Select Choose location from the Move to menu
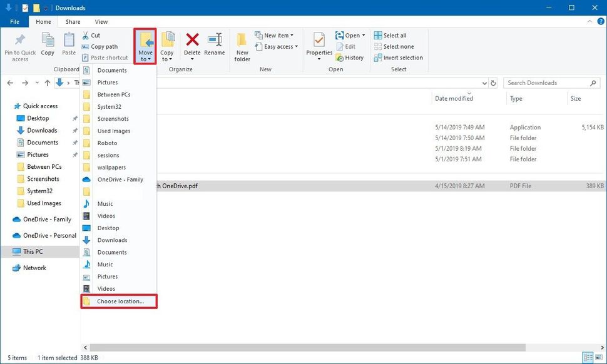The width and height of the screenshot is (607, 364). click(119, 301)
